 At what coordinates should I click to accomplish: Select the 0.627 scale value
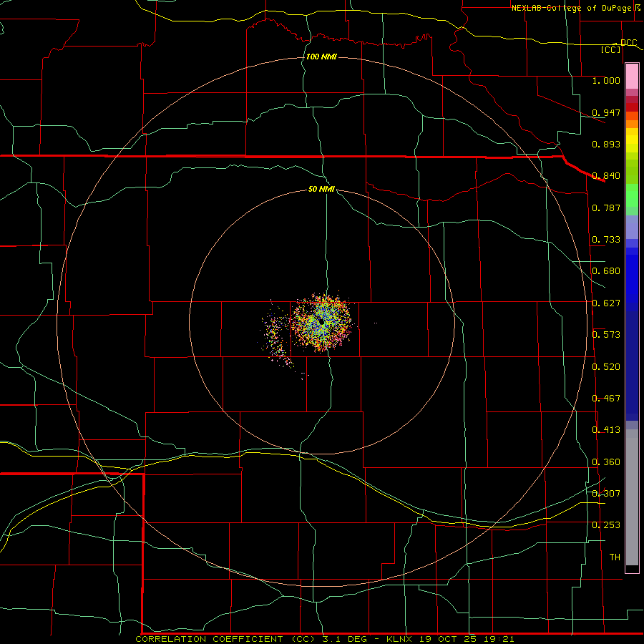[606, 303]
